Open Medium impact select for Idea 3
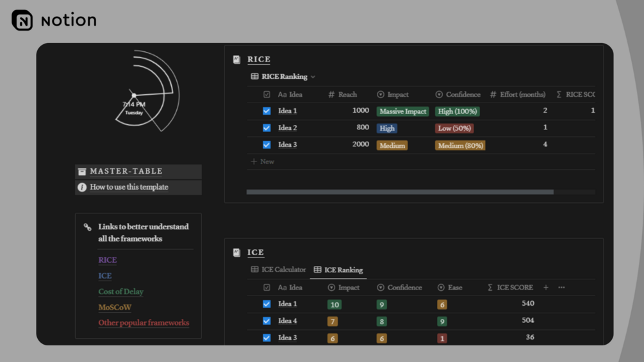 (x=392, y=145)
